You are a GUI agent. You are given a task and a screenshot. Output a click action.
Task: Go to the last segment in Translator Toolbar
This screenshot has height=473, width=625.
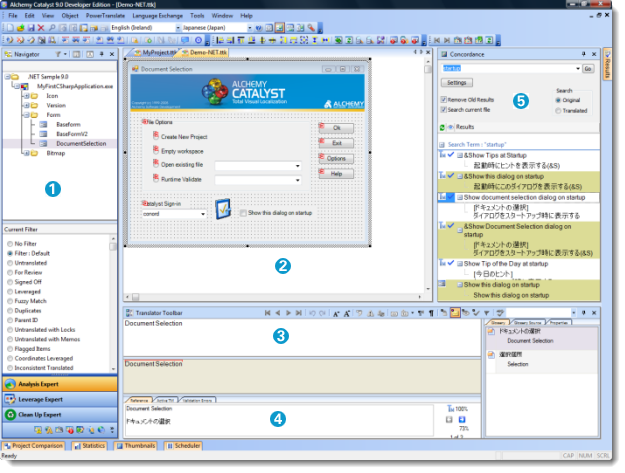(298, 313)
